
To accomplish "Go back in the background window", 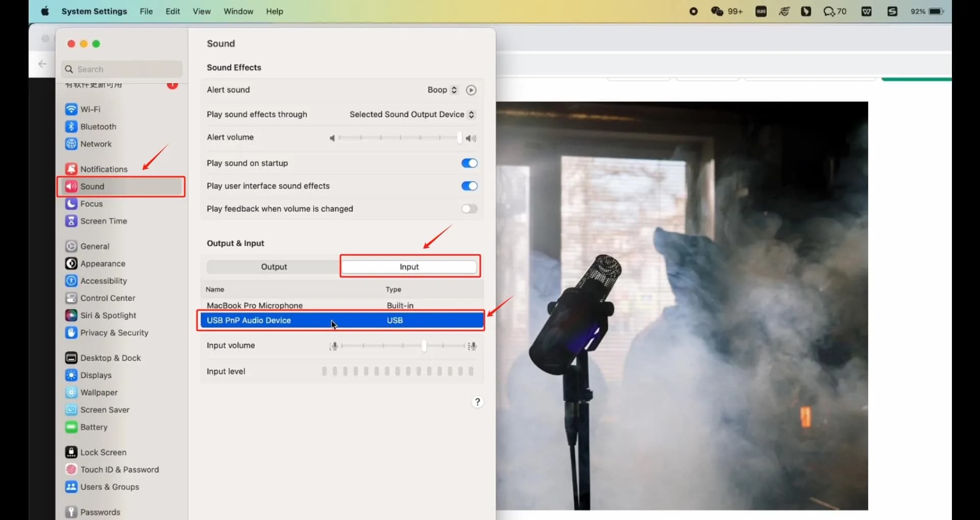I will click(x=42, y=64).
